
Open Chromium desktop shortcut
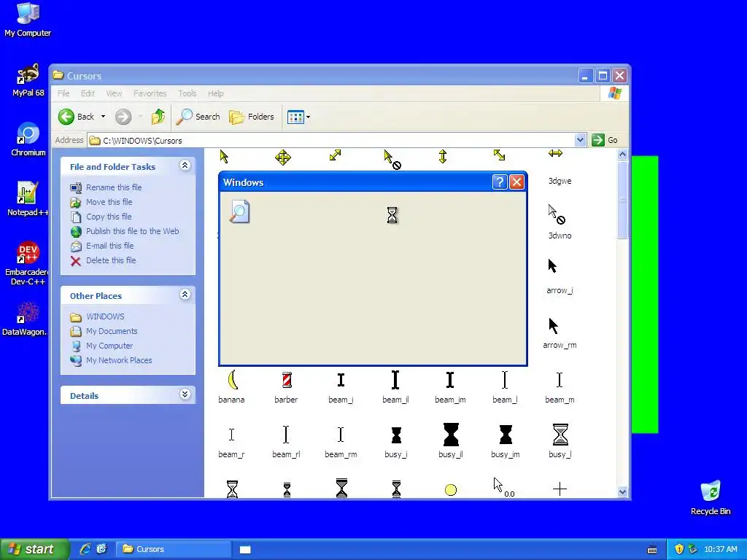coord(28,139)
